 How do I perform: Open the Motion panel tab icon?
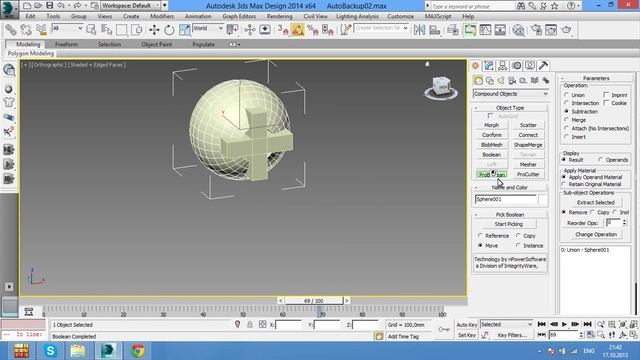point(516,65)
